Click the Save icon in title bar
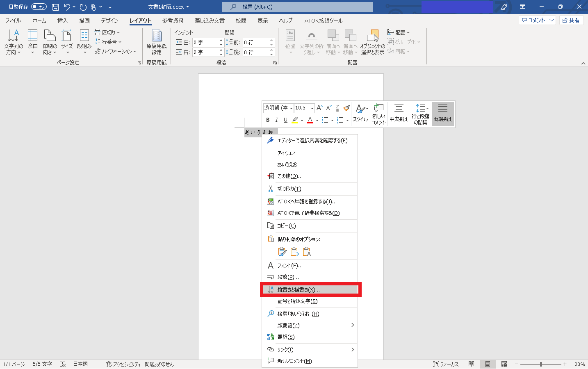 [55, 7]
